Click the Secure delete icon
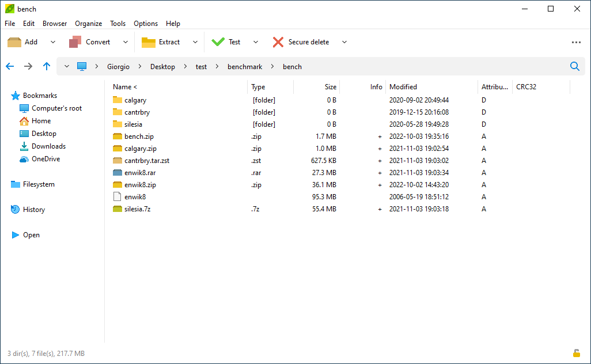The image size is (591, 364). [x=279, y=41]
